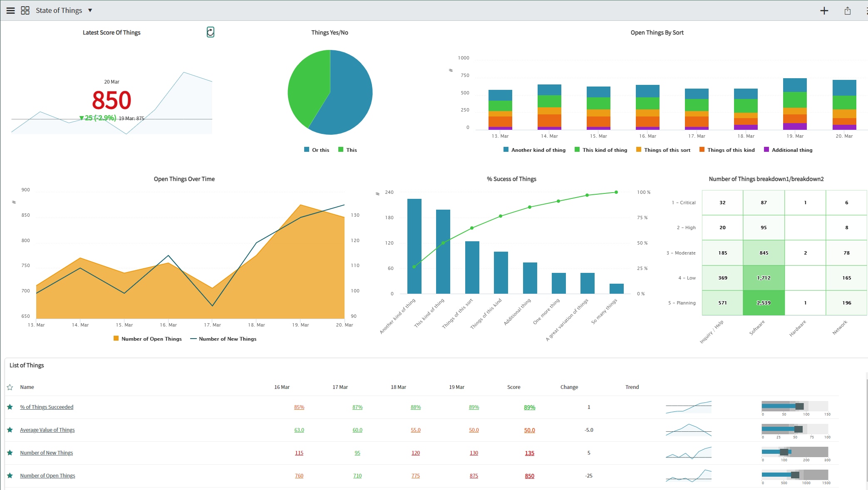Select the List of Things panel title

(x=26, y=365)
